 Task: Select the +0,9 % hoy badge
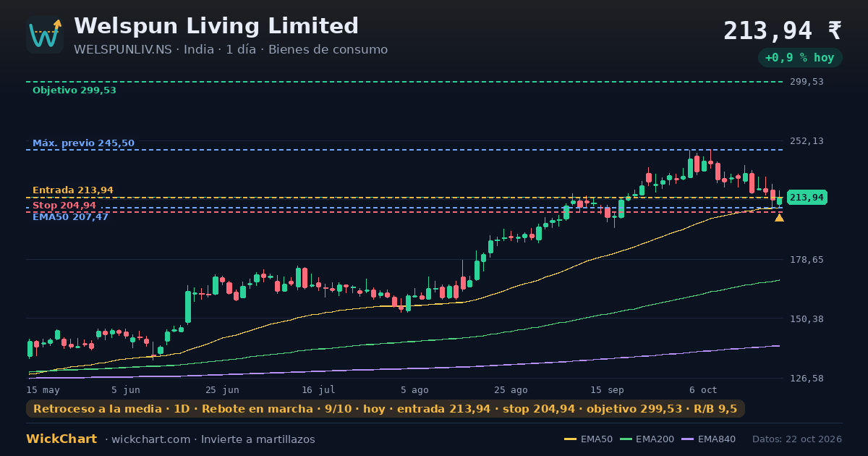(x=800, y=57)
